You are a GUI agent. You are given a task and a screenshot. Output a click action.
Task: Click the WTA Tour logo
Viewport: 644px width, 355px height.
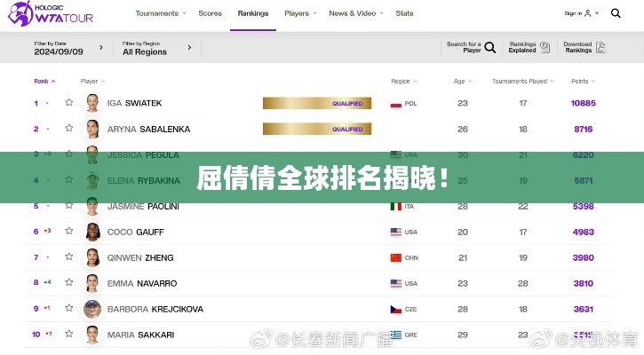pyautogui.click(x=51, y=13)
